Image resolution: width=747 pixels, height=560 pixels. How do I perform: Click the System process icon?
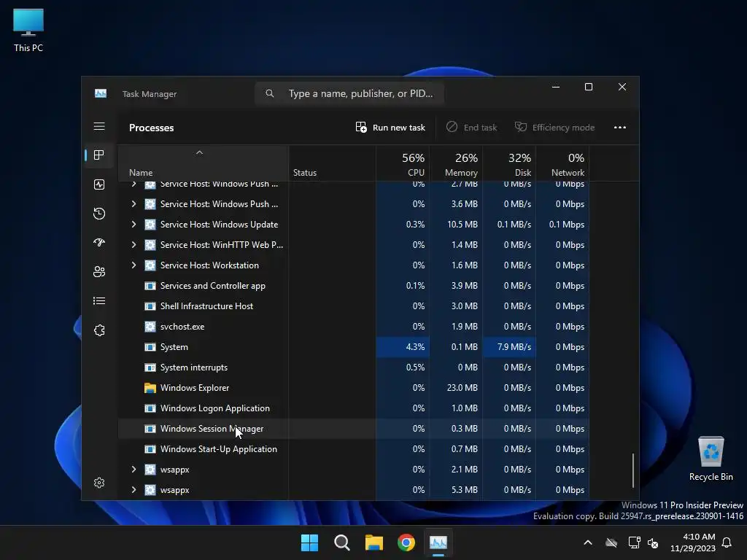pos(150,347)
